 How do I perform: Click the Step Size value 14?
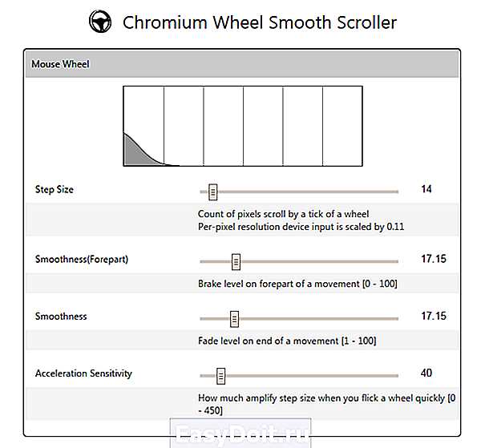pos(426,189)
